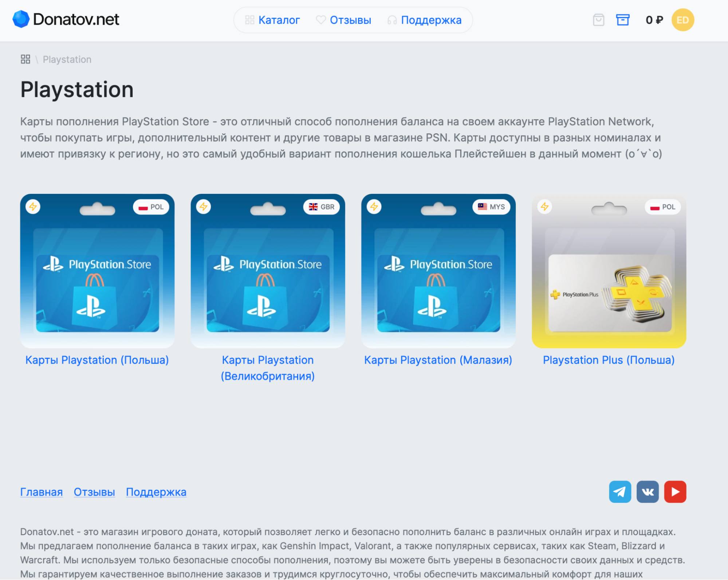Click lightning icon on Малазия card

[374, 207]
